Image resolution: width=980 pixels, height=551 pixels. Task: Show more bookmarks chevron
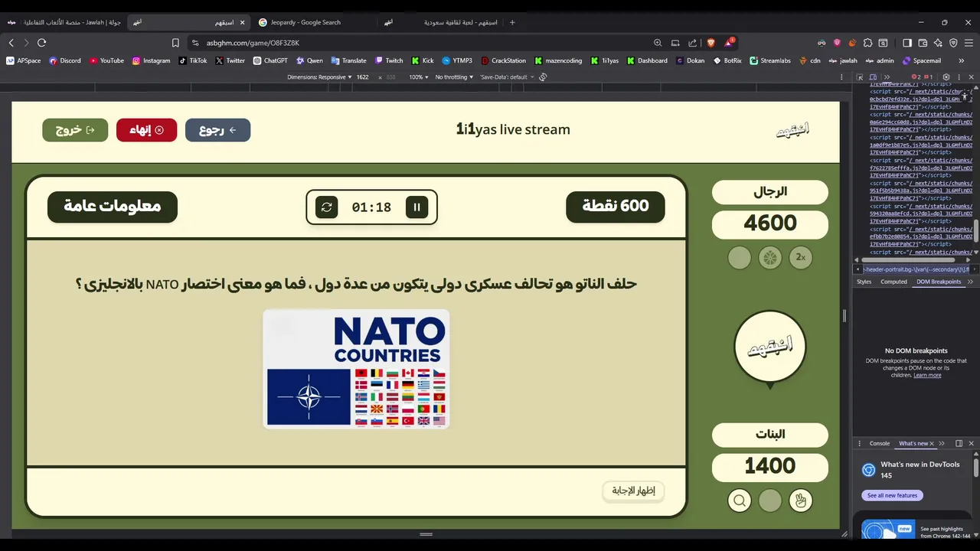click(962, 60)
